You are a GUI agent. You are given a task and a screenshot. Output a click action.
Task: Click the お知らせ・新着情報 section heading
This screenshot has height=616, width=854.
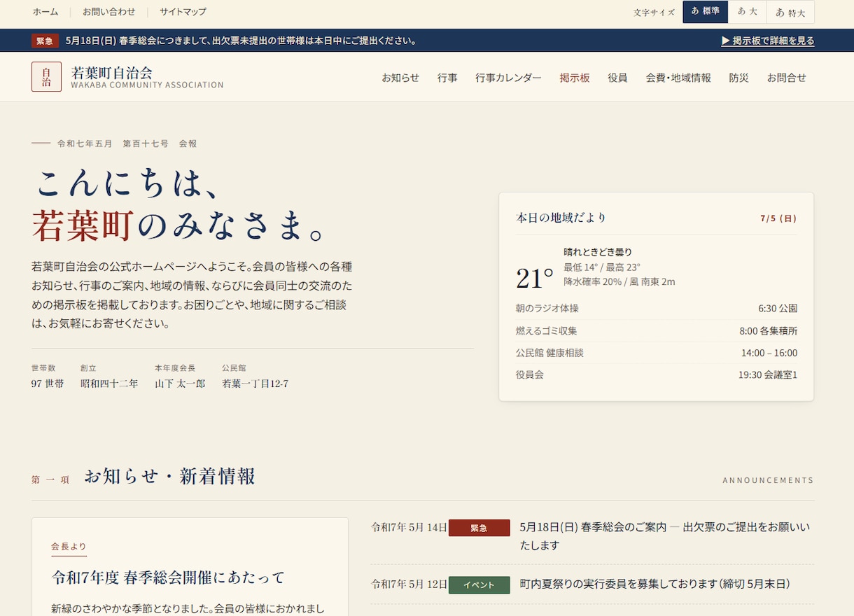169,477
